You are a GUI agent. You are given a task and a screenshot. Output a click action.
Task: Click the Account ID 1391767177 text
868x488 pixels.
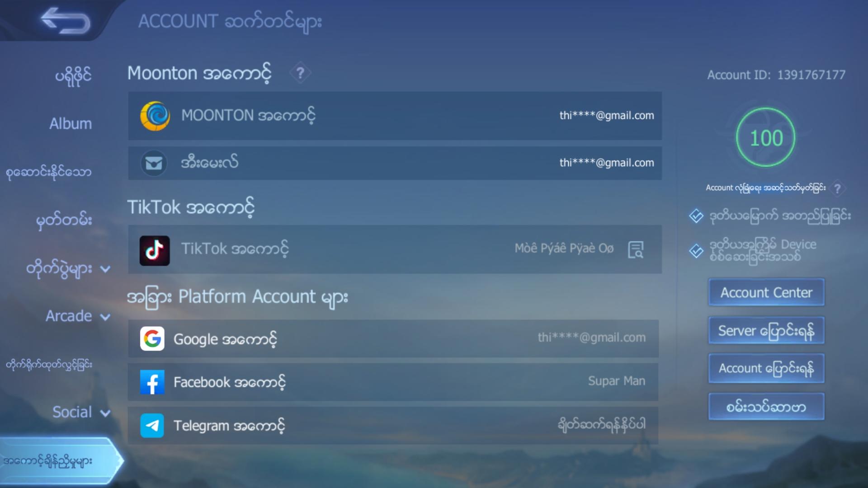776,75
